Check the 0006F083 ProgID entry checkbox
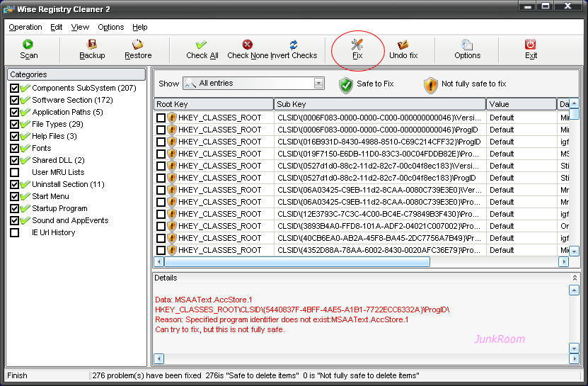Image resolution: width=588 pixels, height=386 pixels. pyautogui.click(x=161, y=130)
